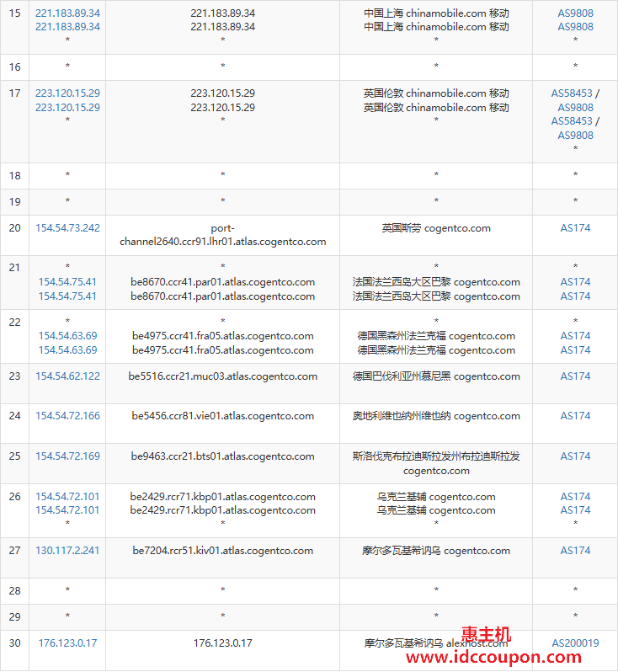
Task: Click IP link 130.117.2.241 in hop 27
Action: click(x=67, y=550)
